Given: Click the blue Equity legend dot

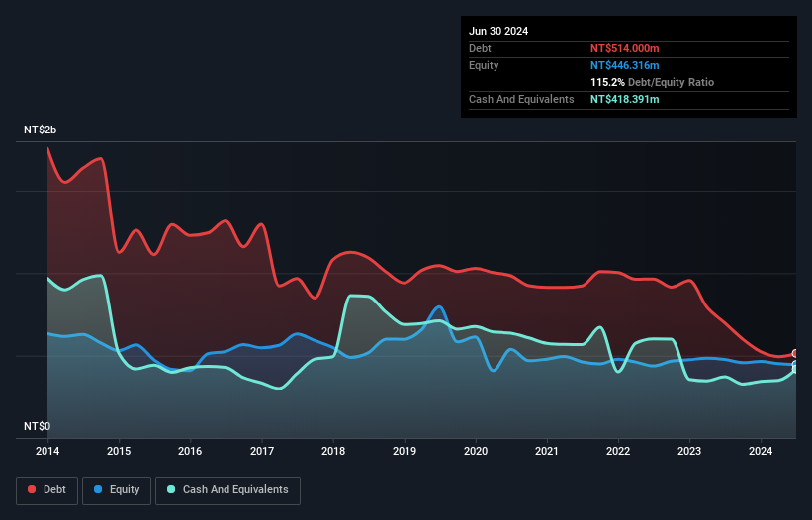Looking at the screenshot, I should pos(98,489).
